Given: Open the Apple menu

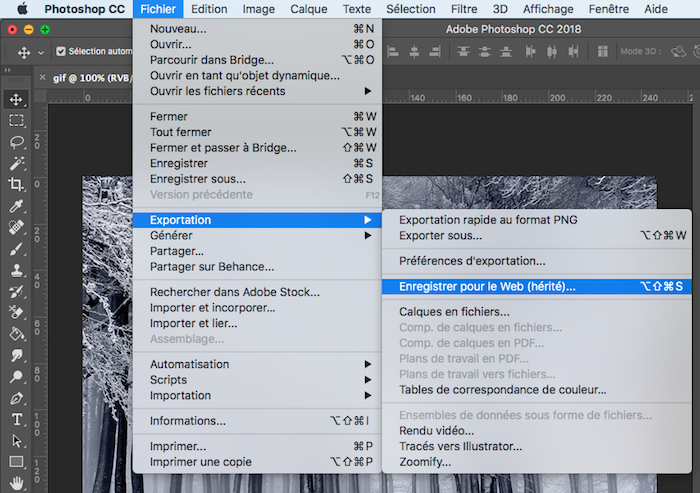Looking at the screenshot, I should click(x=22, y=9).
